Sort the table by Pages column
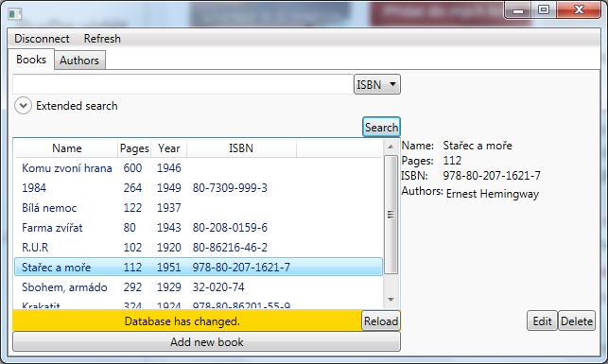Image resolution: width=608 pixels, height=364 pixels. (x=134, y=148)
